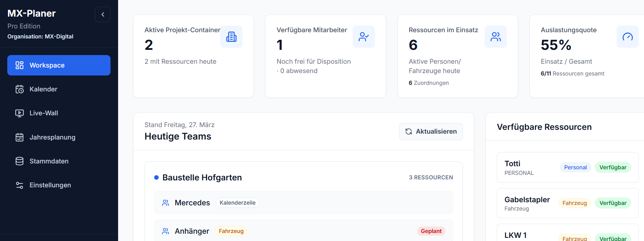Click the people icon in Ressourcen im Einsatz

(x=495, y=37)
